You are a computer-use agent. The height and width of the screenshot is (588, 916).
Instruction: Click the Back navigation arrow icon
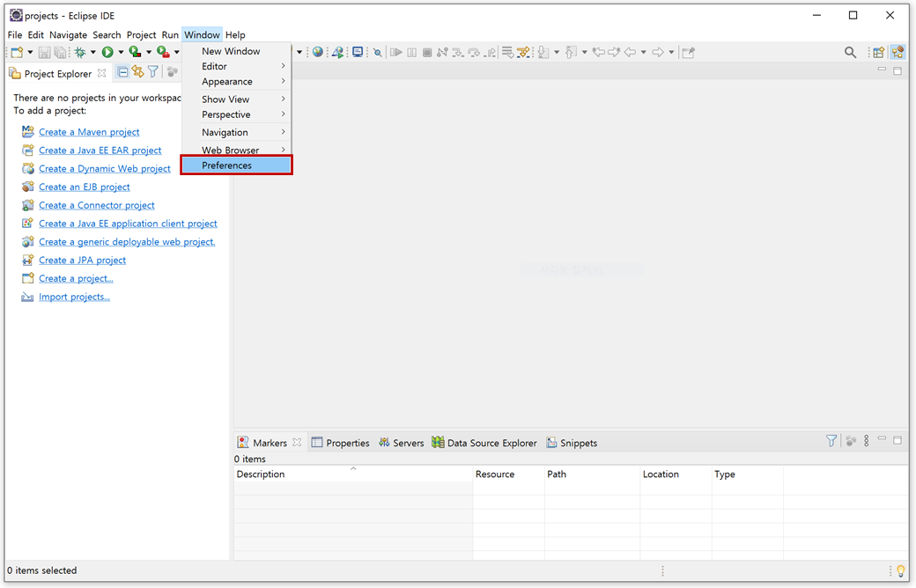630,53
